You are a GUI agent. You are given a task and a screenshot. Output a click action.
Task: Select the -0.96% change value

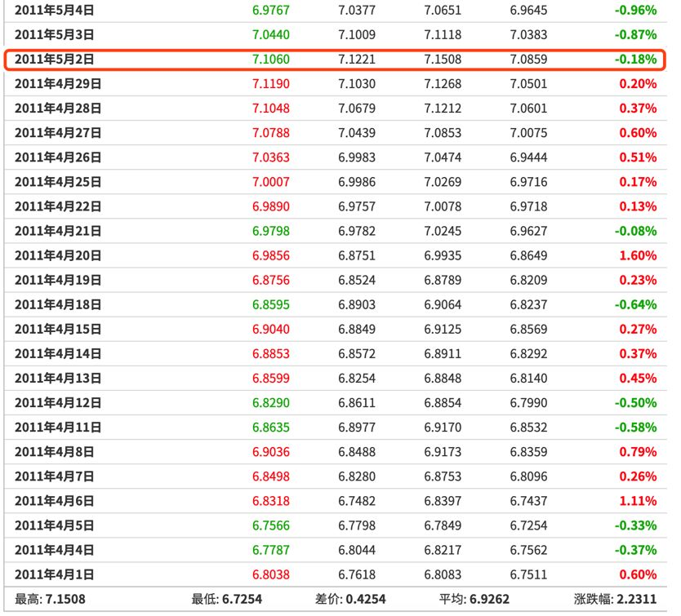635,10
